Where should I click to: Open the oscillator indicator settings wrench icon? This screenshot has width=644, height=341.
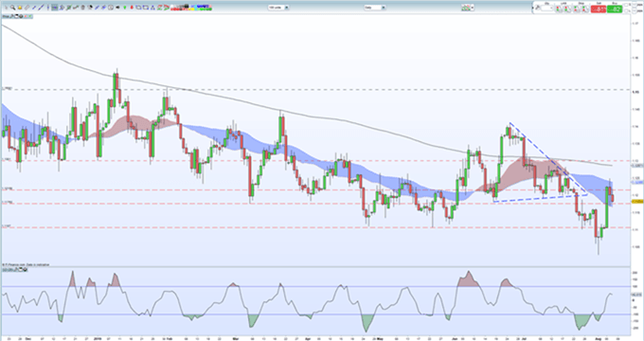click(x=16, y=270)
